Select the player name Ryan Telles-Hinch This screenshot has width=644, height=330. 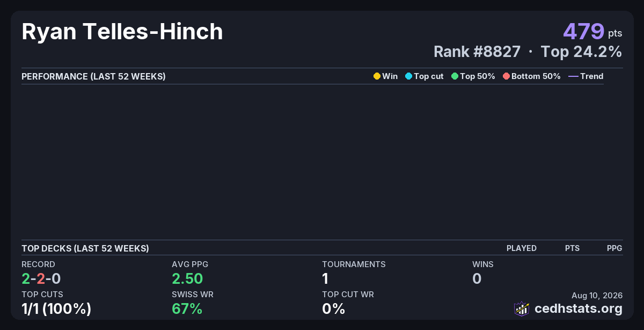pyautogui.click(x=122, y=32)
